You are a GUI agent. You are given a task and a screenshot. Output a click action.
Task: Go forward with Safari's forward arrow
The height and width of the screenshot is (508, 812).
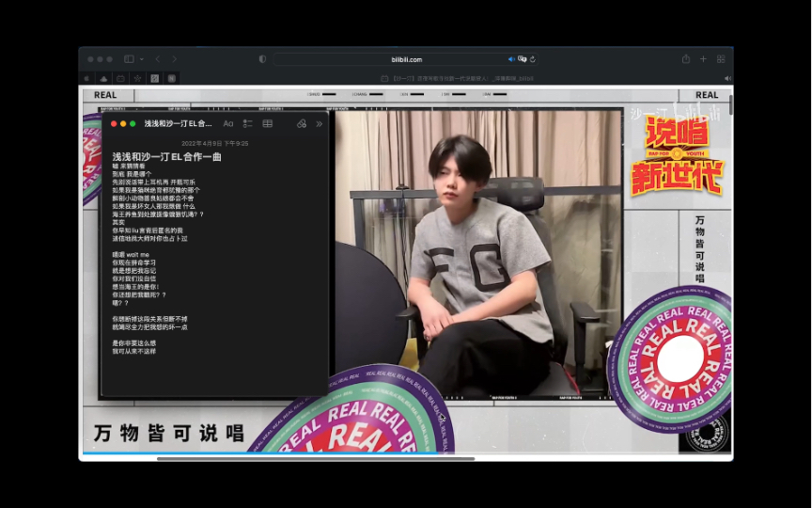(175, 59)
